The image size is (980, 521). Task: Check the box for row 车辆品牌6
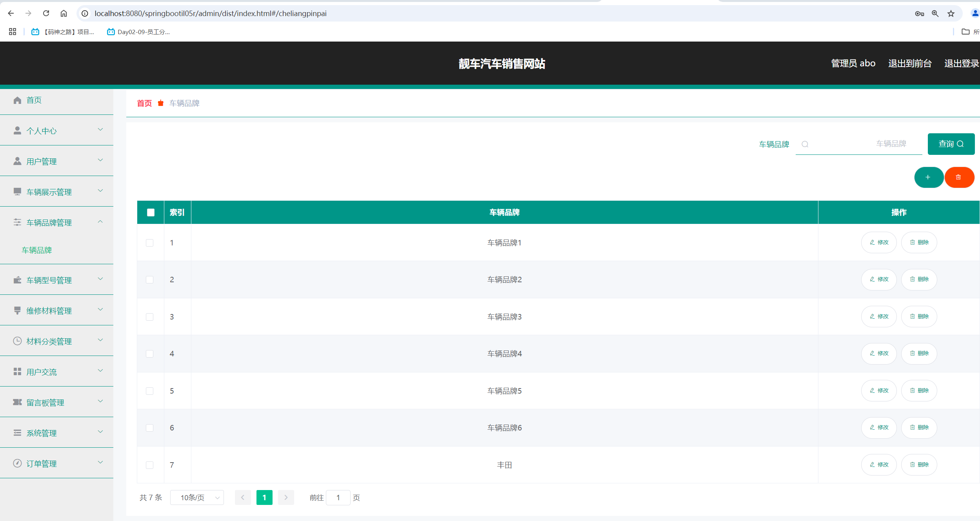(149, 428)
